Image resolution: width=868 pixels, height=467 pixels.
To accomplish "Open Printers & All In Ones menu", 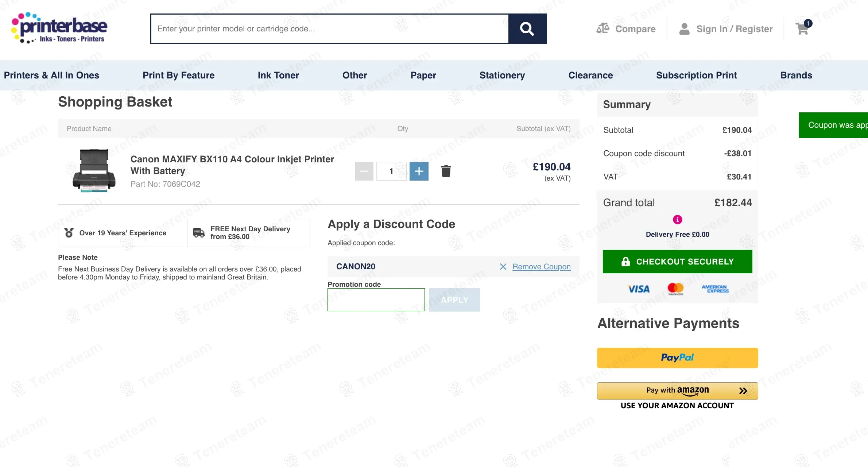I will coord(51,75).
